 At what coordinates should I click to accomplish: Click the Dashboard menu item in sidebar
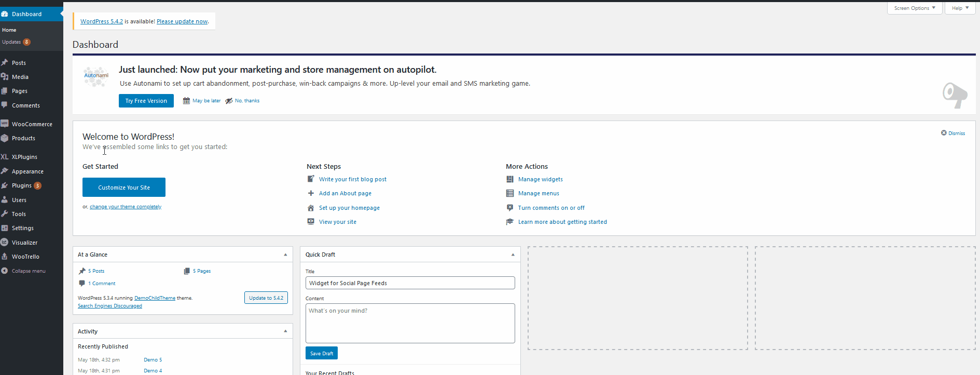point(32,14)
